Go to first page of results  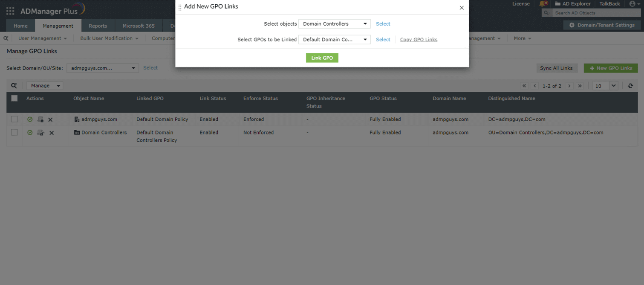524,86
